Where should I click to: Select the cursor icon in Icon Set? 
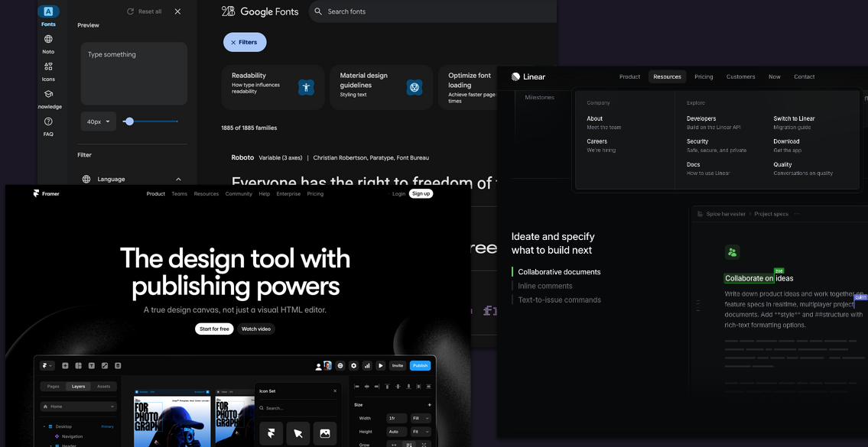click(x=298, y=433)
